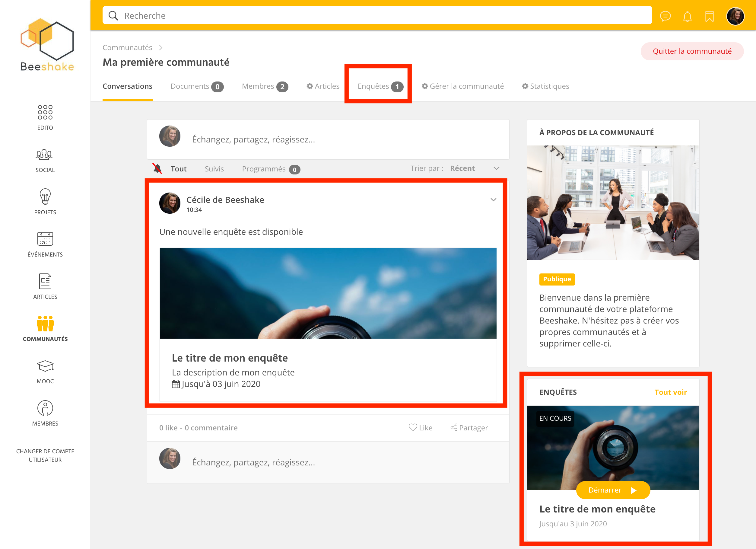Click Quitter la communauté button

pos(692,51)
